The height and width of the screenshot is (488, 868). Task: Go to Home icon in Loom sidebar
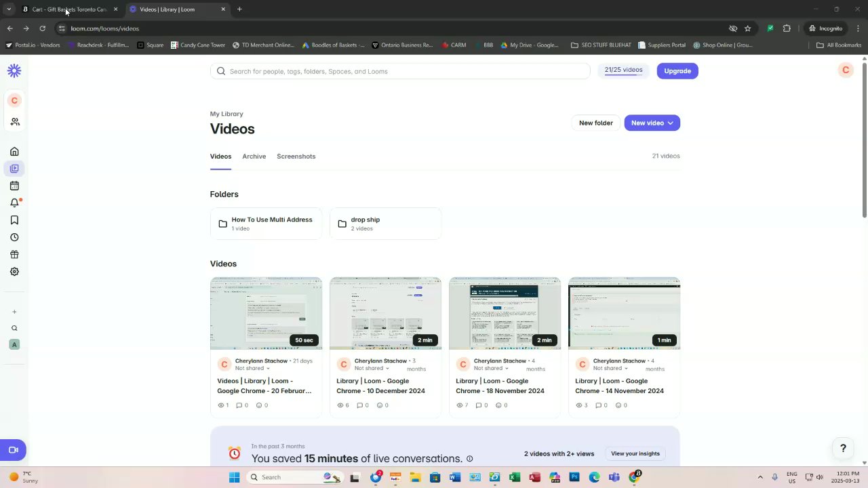click(14, 151)
